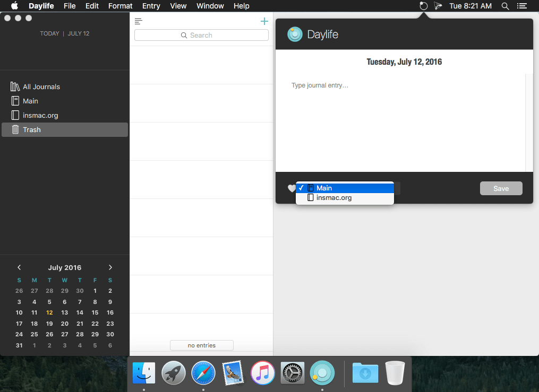Open the Help menu
Viewport: 539px width, 392px height.
coord(241,6)
